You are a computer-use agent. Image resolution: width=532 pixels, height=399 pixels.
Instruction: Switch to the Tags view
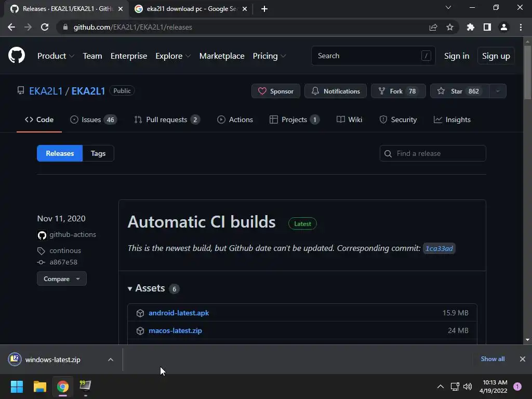click(98, 153)
